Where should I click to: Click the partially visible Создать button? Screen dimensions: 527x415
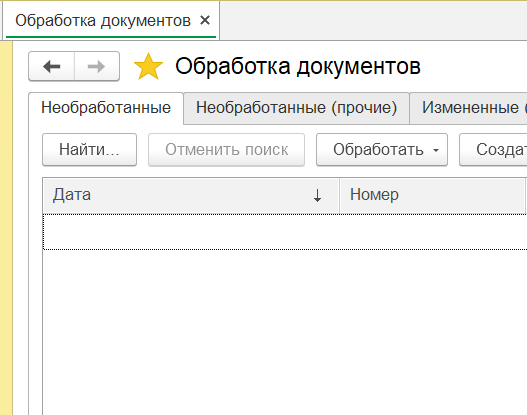[493, 150]
